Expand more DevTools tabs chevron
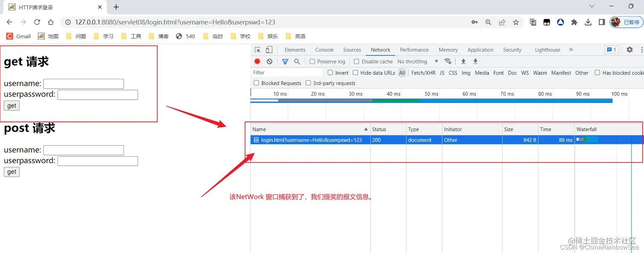 click(571, 50)
